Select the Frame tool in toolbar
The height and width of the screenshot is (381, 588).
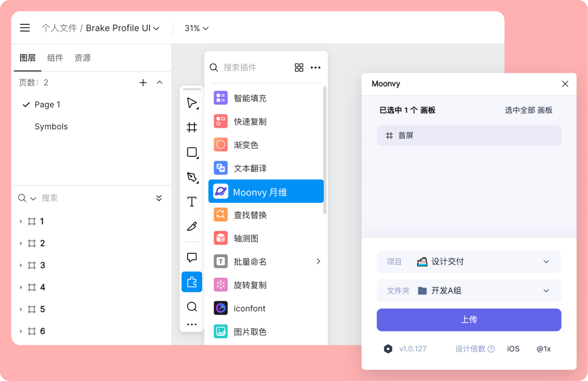coord(192,128)
